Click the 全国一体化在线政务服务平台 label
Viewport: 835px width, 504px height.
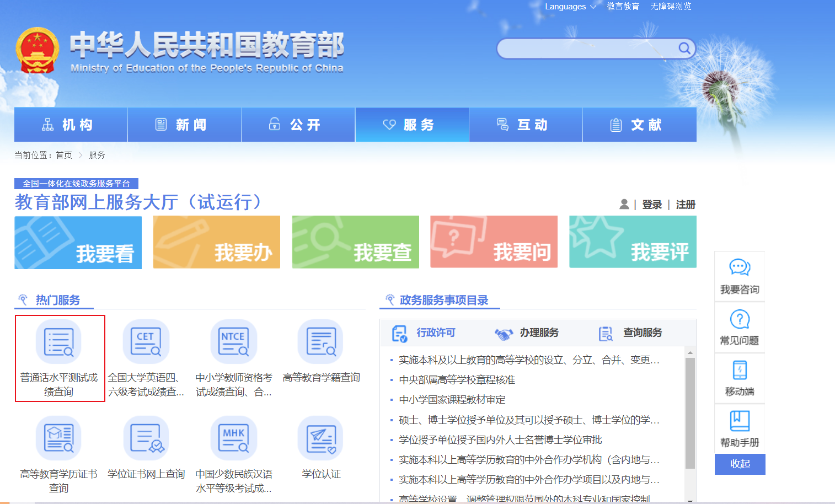pos(76,183)
